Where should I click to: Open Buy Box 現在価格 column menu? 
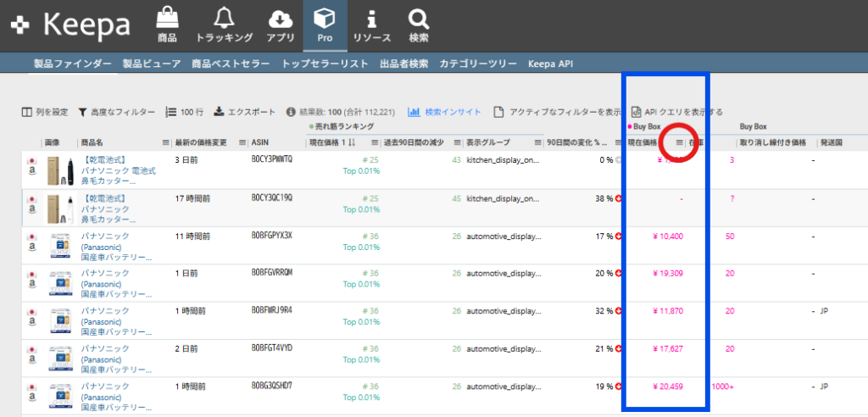coord(679,142)
